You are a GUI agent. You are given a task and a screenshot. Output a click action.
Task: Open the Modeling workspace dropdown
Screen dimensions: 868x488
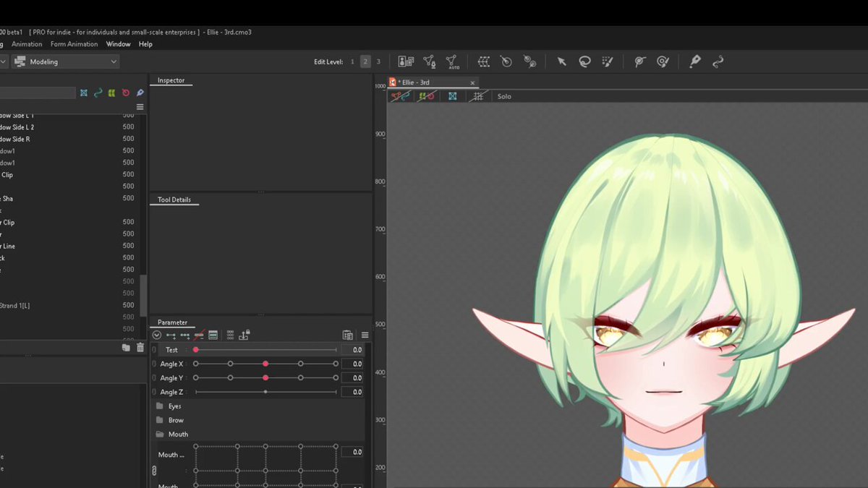[65, 62]
